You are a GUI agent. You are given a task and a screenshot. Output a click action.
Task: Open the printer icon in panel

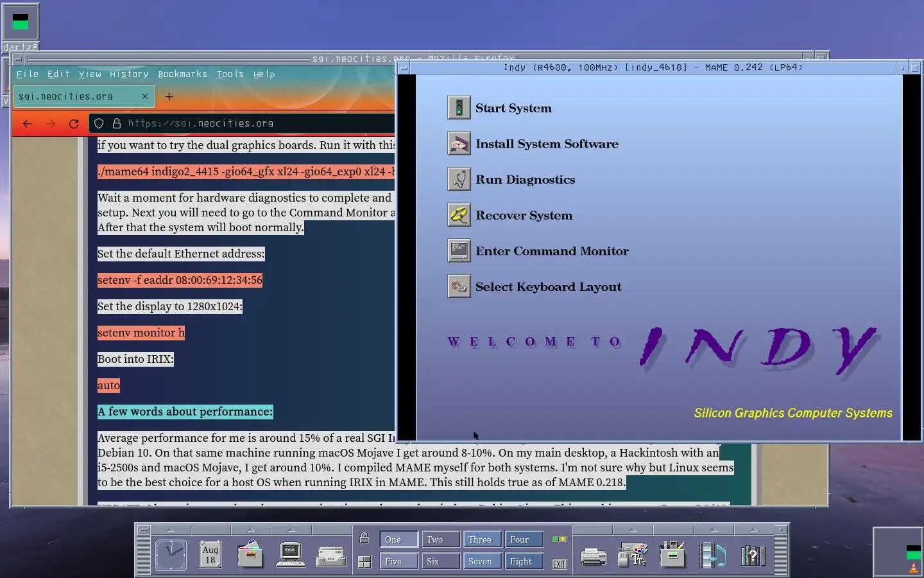click(593, 556)
